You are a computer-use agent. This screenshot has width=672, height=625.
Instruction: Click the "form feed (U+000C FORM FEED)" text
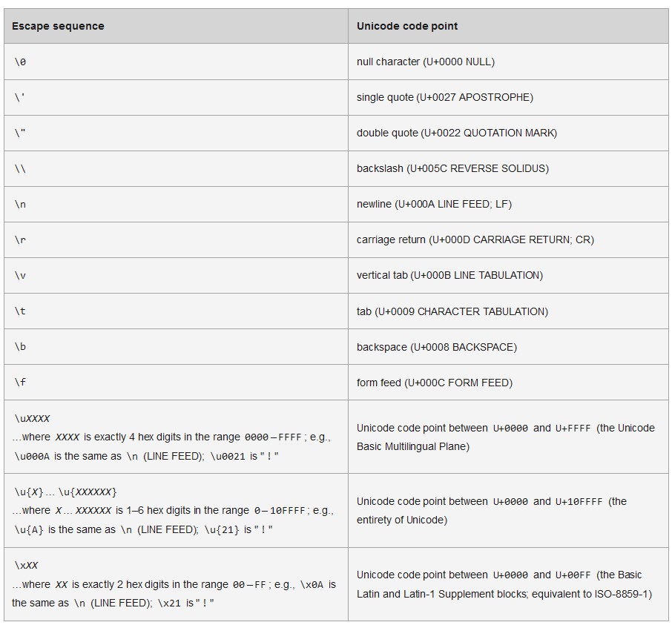(434, 383)
